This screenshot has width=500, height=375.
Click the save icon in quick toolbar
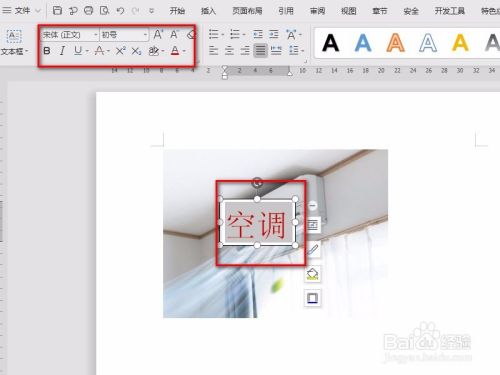pyautogui.click(x=57, y=11)
